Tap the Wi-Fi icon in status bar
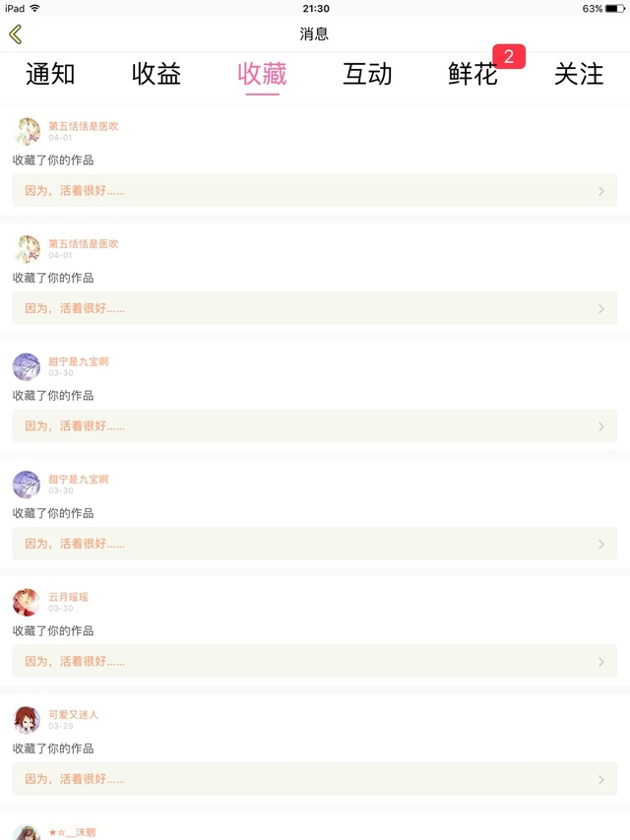Screen dimensions: 630x840 point(34,8)
